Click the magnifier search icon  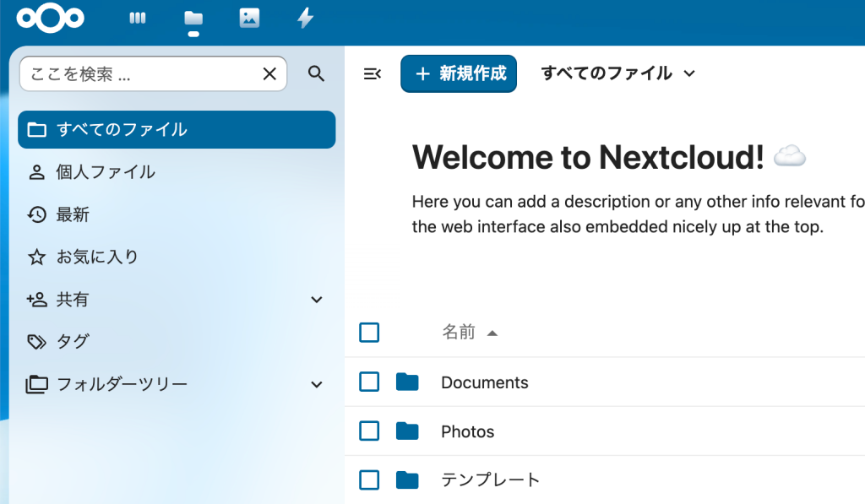coord(316,74)
